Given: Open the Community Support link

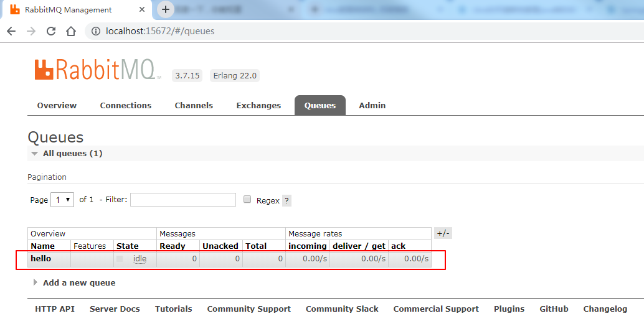Looking at the screenshot, I should (249, 309).
